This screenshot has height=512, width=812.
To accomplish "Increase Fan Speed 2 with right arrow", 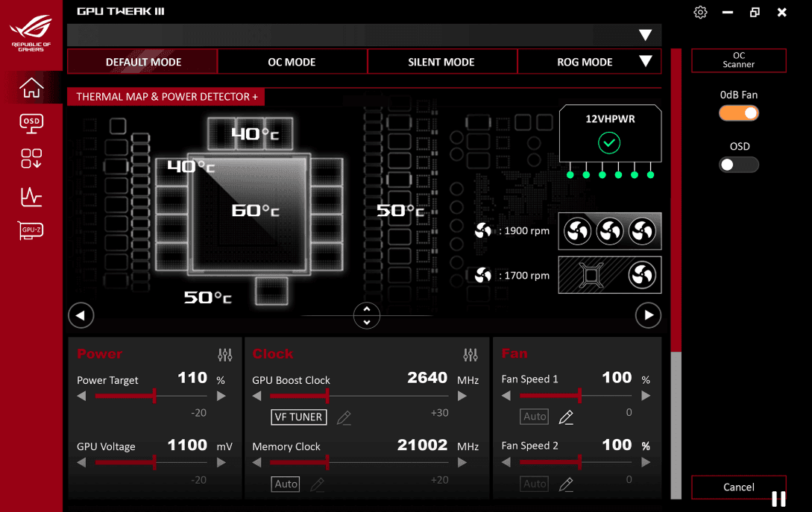I will coord(646,462).
